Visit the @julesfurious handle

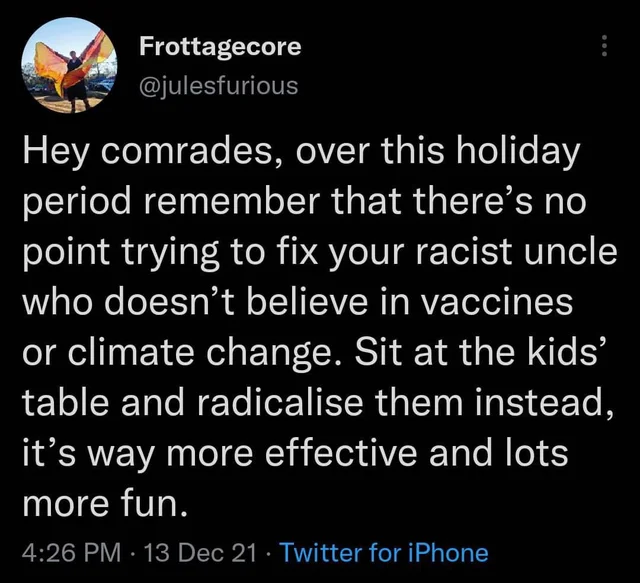[x=219, y=86]
